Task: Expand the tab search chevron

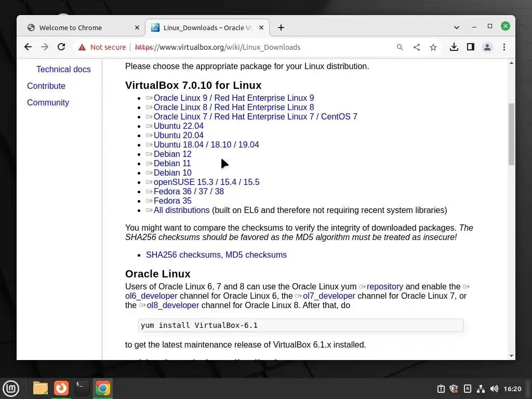Action: [457, 28]
